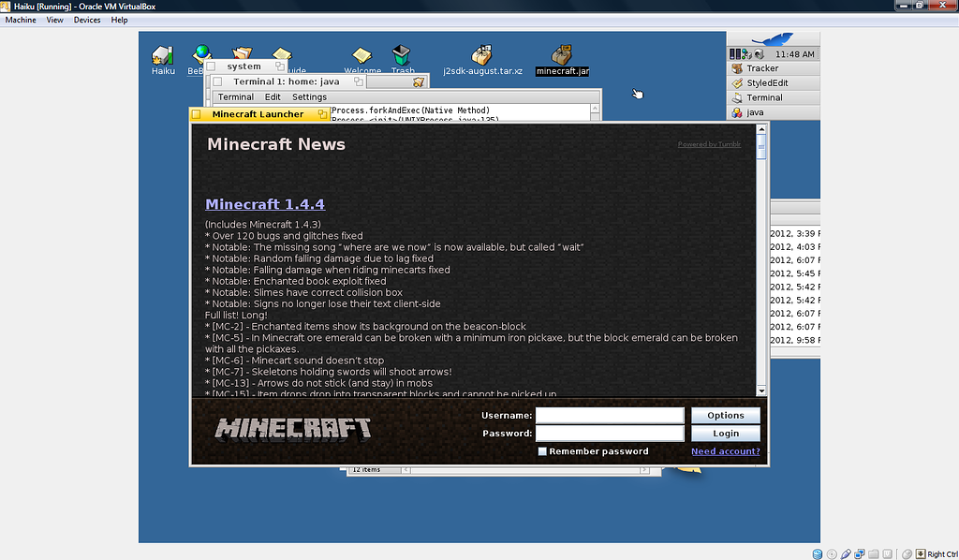Open the Need account? link

point(725,450)
